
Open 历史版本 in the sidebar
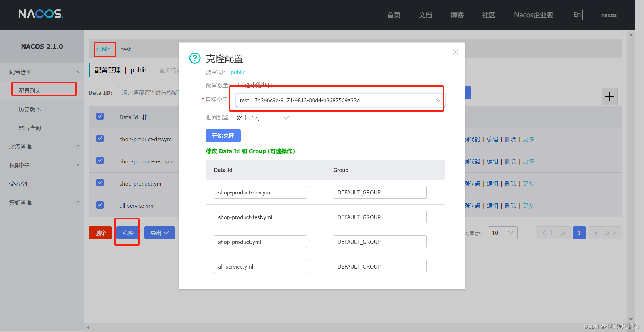point(30,109)
